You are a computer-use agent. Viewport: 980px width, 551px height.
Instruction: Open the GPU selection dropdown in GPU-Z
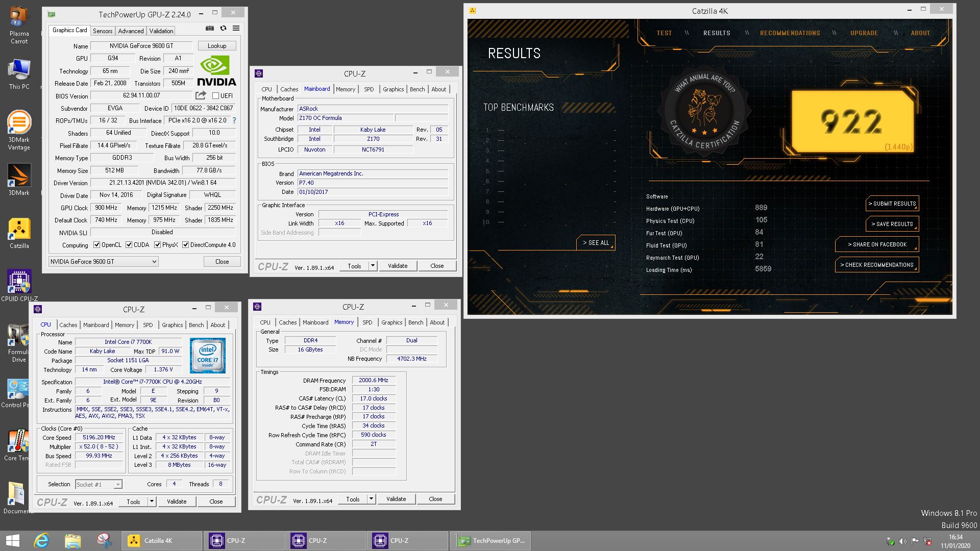click(103, 262)
